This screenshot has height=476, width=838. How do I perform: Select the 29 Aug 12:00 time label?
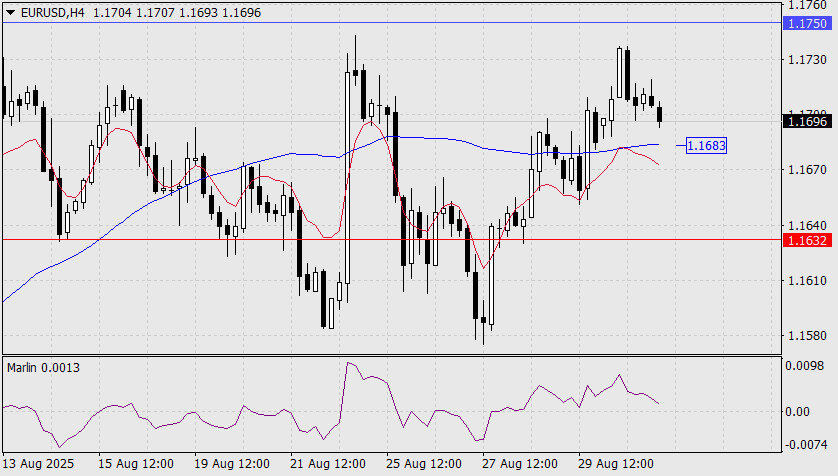point(616,463)
